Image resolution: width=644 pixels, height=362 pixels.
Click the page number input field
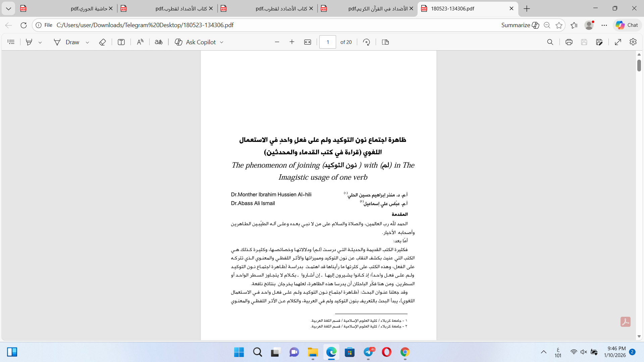click(328, 42)
